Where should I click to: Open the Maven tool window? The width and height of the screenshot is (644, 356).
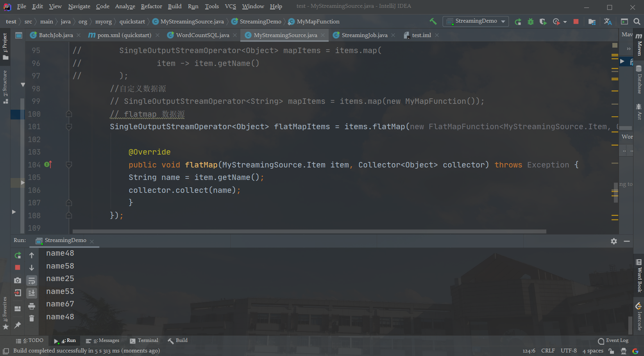639,44
